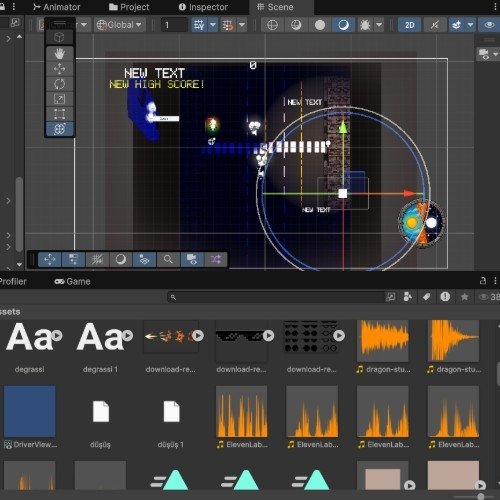Expand the first collapsed row in left panel
Image resolution: width=500 pixels, height=500 pixels.
pos(8,39)
